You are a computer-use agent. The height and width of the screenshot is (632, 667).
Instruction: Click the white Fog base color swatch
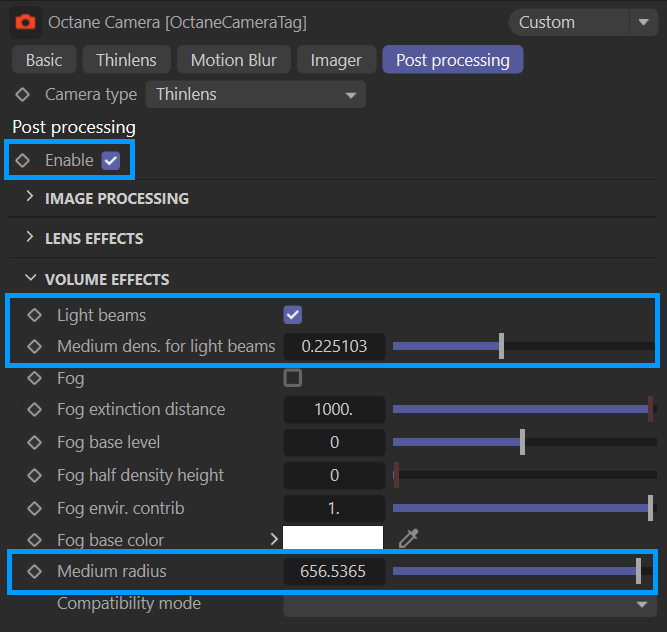pos(333,539)
